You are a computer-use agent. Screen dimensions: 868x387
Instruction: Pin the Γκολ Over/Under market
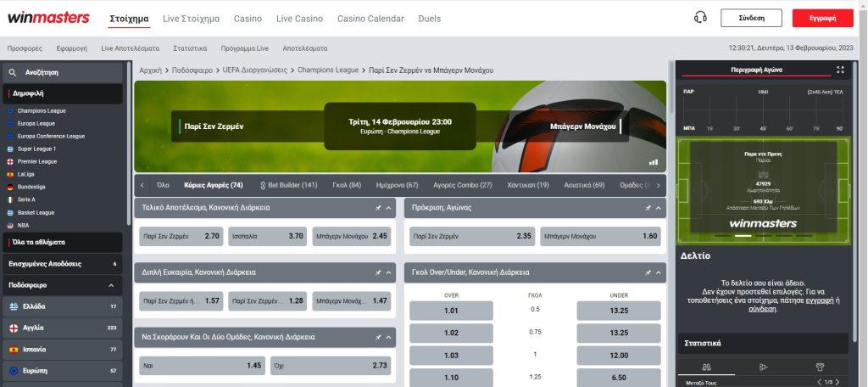pyautogui.click(x=646, y=272)
